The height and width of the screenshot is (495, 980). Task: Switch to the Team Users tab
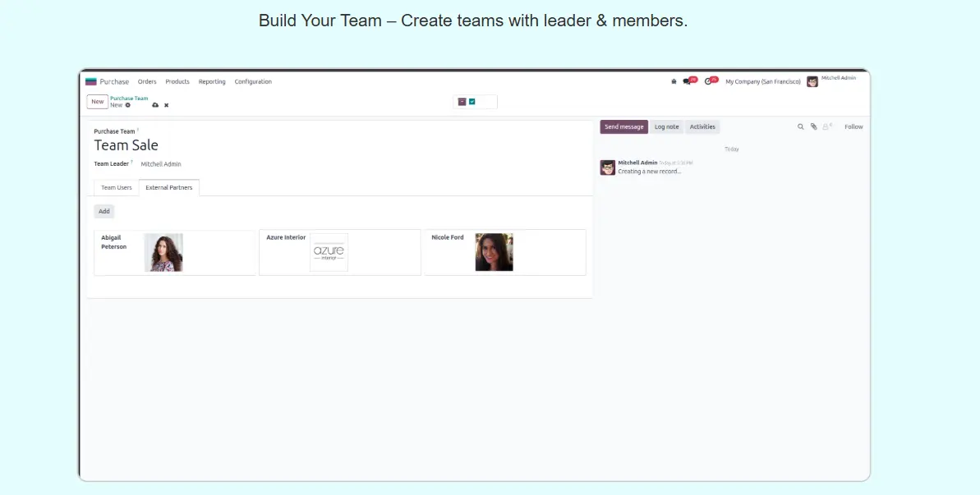pos(116,187)
